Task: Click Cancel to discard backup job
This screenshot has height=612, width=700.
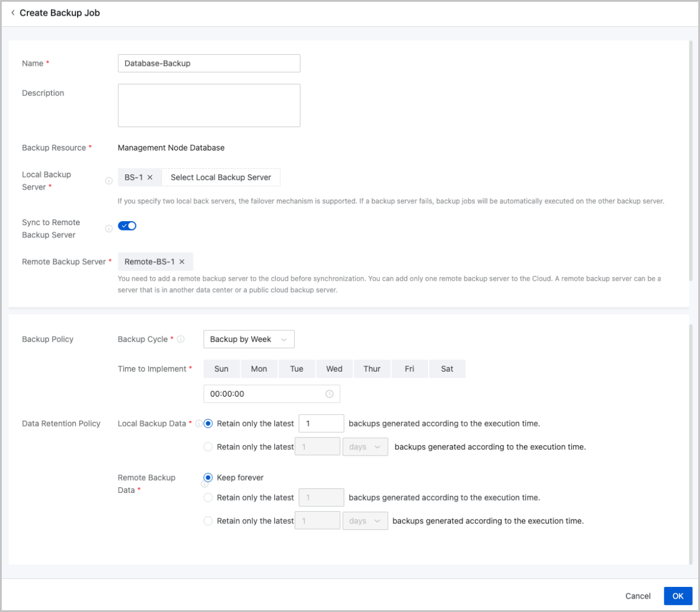Action: (638, 596)
